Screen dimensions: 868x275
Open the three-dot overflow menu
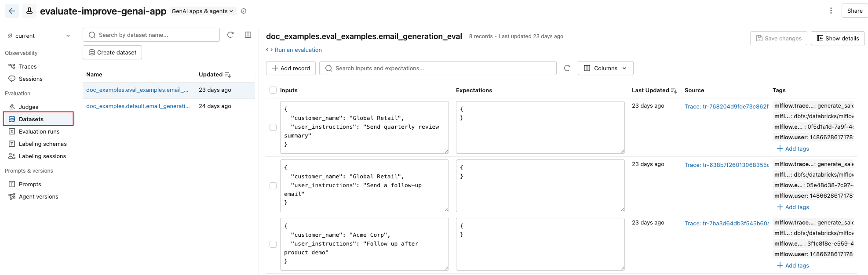831,11
